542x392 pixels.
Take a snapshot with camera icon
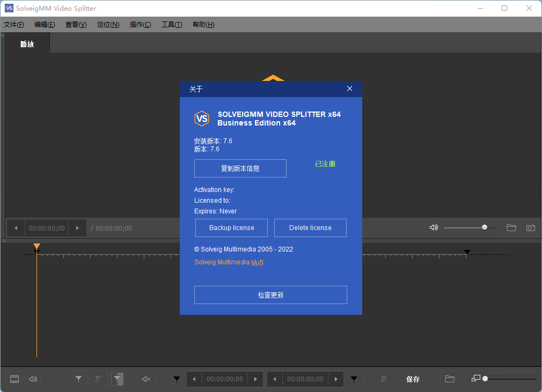click(531, 227)
